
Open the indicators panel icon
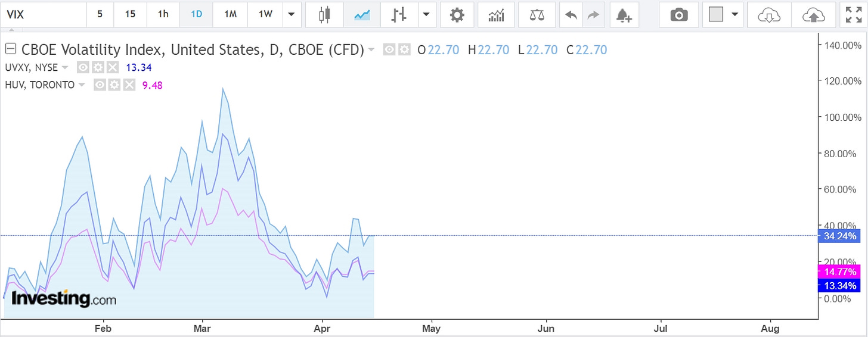click(x=496, y=14)
